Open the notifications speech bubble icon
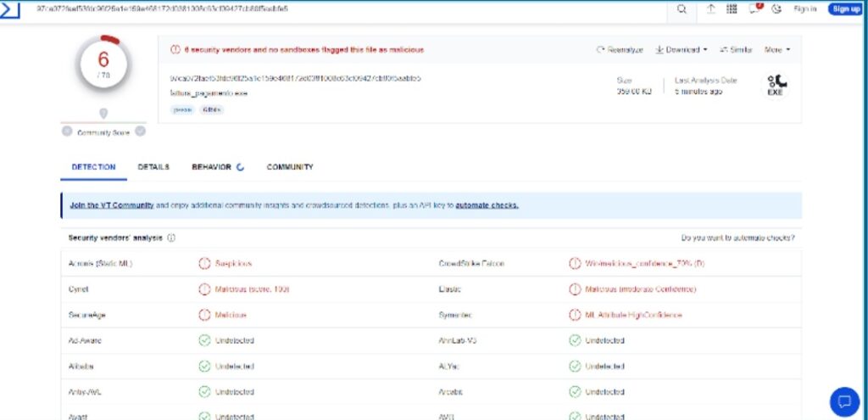 click(x=755, y=9)
